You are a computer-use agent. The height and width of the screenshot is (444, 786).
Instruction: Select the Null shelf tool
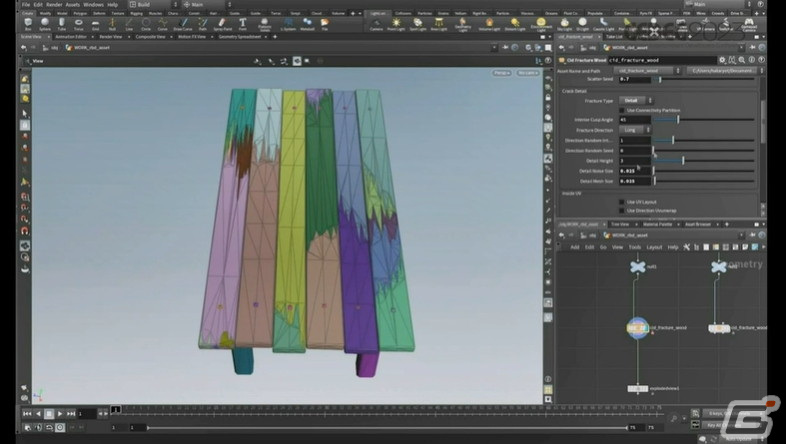[112, 24]
